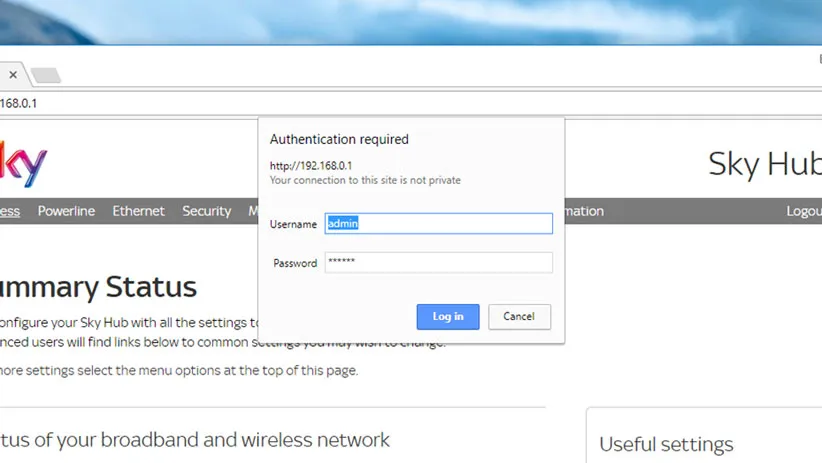Close the current browser tab
Screen dimensions: 822x463
12,75
